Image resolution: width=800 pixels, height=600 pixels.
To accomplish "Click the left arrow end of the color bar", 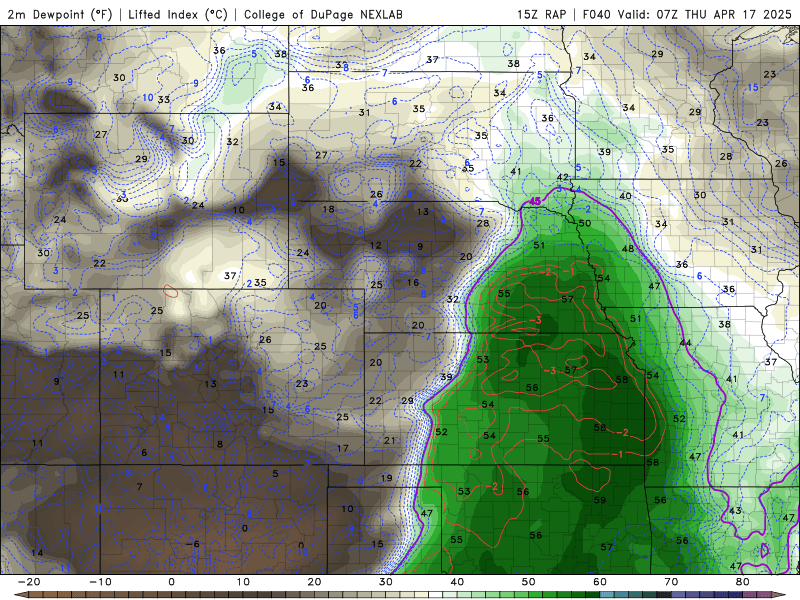I will [19, 595].
